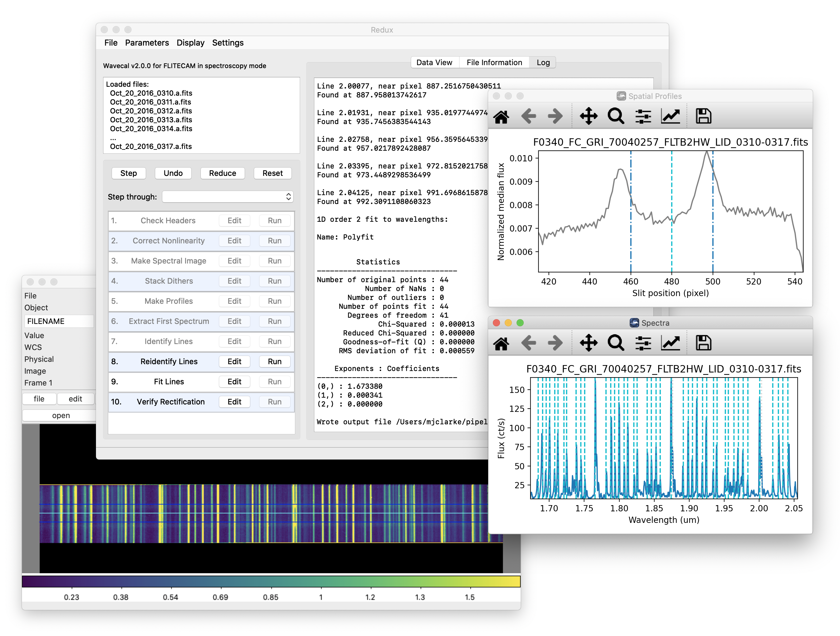This screenshot has height=636, width=840.
Task: Switch to the File Information tab
Action: click(494, 62)
